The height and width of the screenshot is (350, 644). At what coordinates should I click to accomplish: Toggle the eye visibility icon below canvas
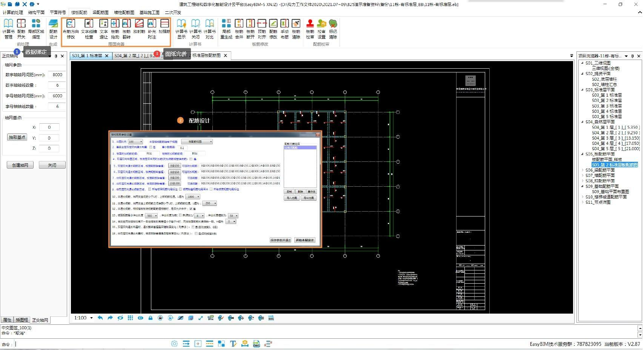pos(140,318)
